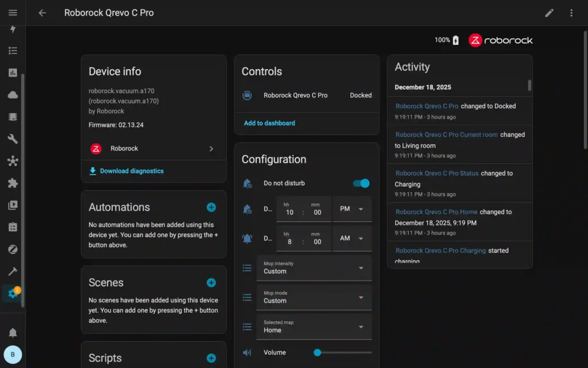Image resolution: width=588 pixels, height=368 pixels.
Task: Open the three-dot overflow menu top right
Action: [x=571, y=13]
